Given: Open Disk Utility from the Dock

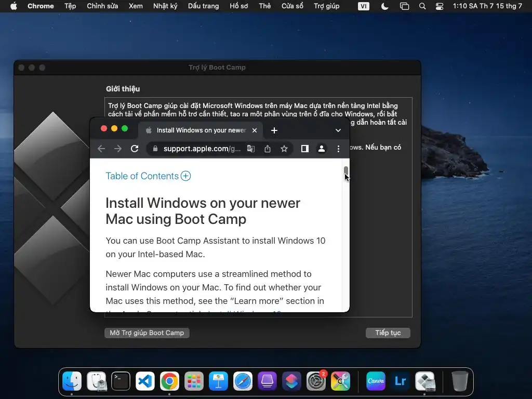Looking at the screenshot, I should click(x=96, y=381).
